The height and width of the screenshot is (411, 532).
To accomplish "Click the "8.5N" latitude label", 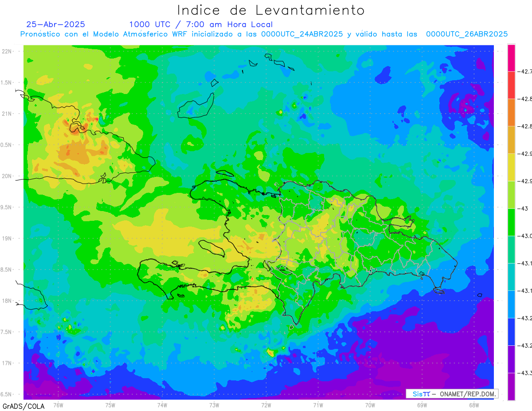I will pyautogui.click(x=6, y=270).
